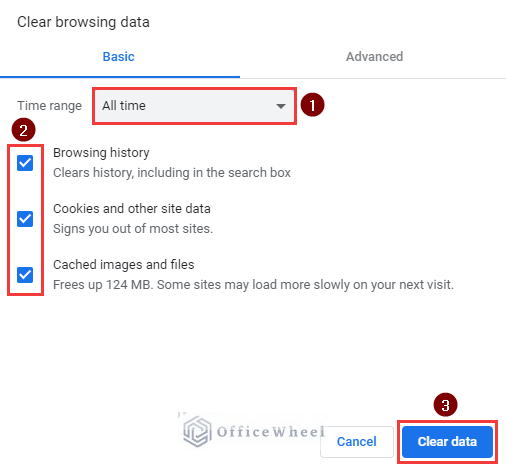Click the Cancel button
This screenshot has width=506, height=470.
click(357, 442)
